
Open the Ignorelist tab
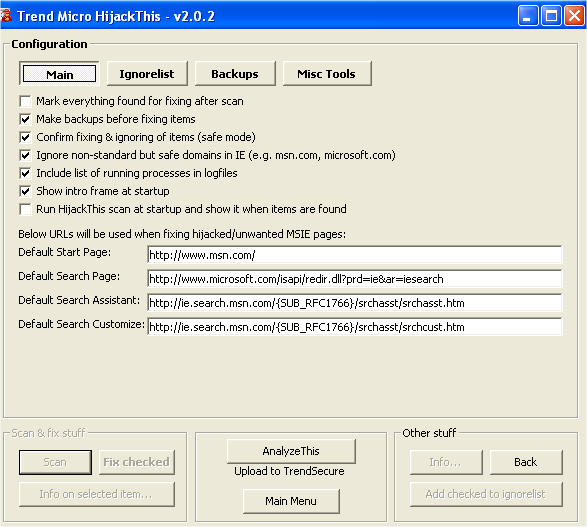coord(147,74)
